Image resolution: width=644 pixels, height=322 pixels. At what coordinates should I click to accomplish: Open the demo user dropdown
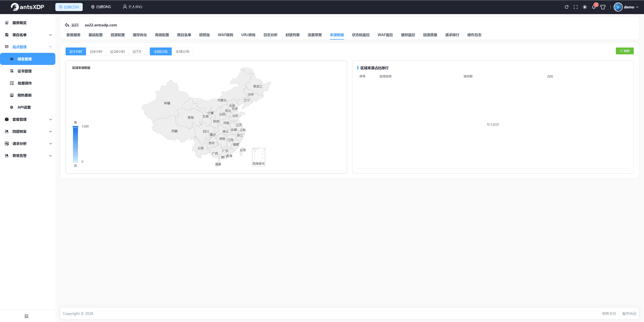click(626, 7)
